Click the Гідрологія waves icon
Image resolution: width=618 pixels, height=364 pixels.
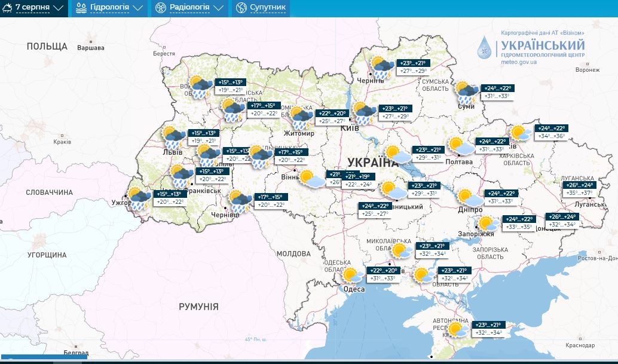81,8
